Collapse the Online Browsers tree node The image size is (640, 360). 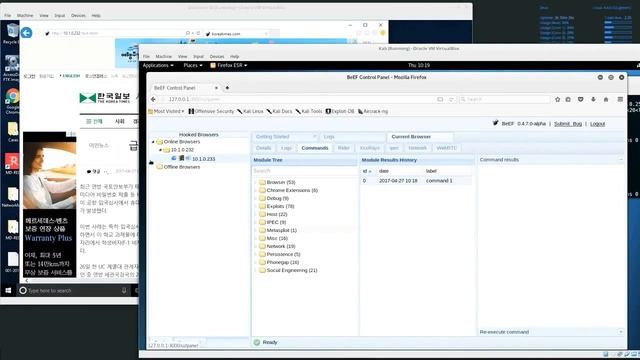(153, 142)
